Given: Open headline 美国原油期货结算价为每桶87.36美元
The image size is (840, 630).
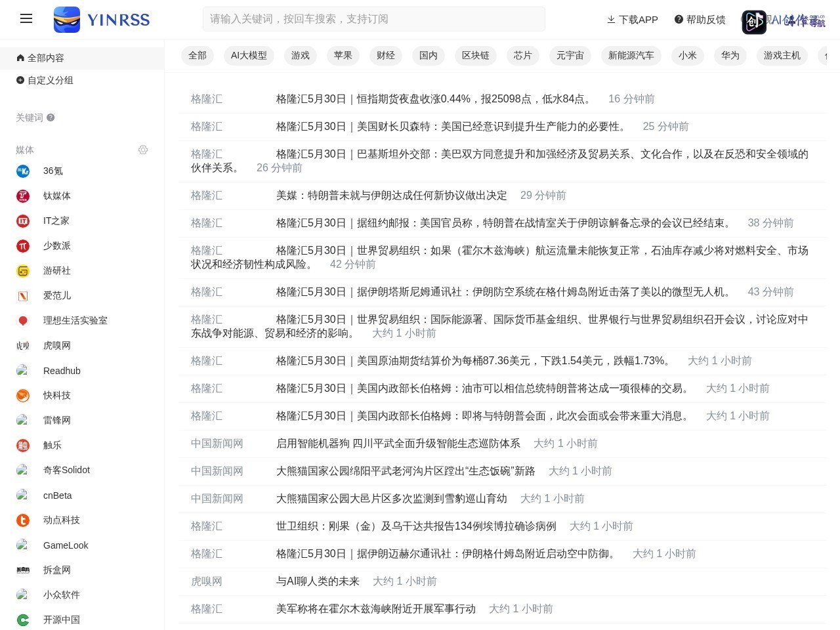Looking at the screenshot, I should [x=475, y=361].
